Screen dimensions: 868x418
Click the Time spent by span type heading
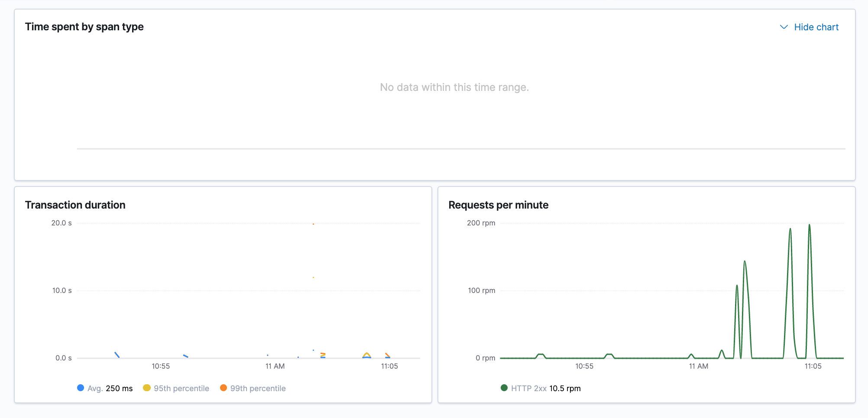pyautogui.click(x=85, y=26)
